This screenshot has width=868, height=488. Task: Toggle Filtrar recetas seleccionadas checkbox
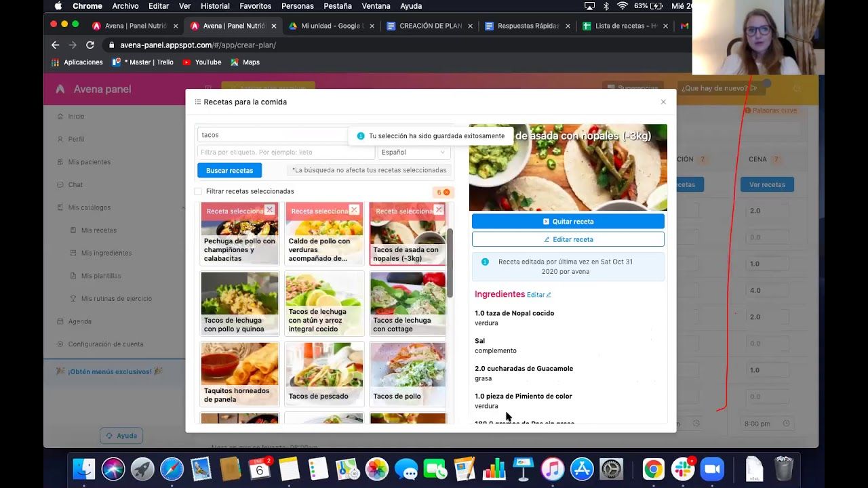tap(198, 192)
